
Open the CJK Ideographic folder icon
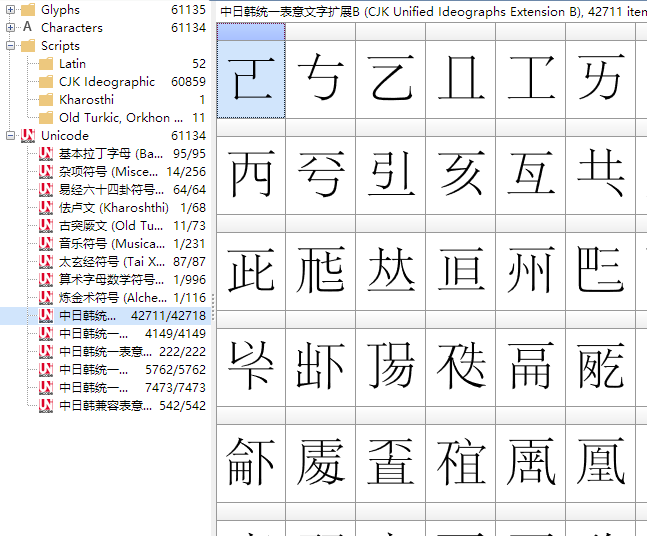(x=45, y=82)
